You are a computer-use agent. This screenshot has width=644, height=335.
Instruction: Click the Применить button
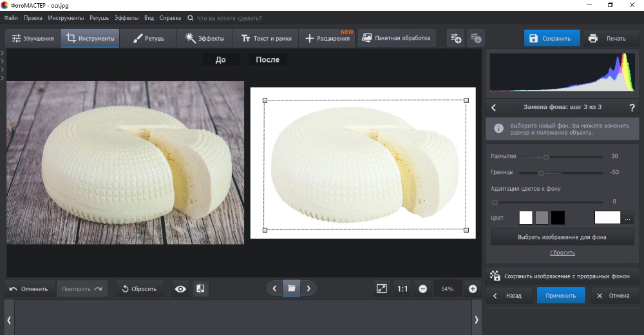tap(561, 296)
